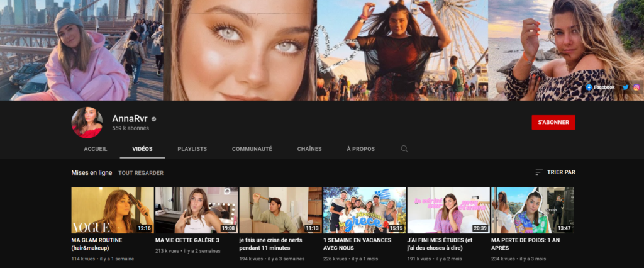Play the Vogue glam routine thumbnail
This screenshot has height=268, width=644.
click(113, 210)
